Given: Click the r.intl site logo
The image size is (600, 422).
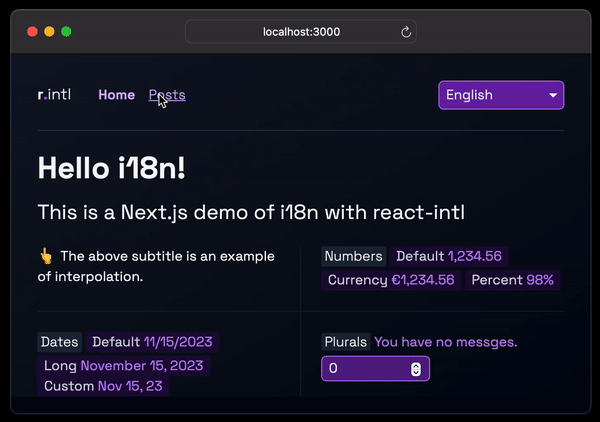Looking at the screenshot, I should pos(54,95).
